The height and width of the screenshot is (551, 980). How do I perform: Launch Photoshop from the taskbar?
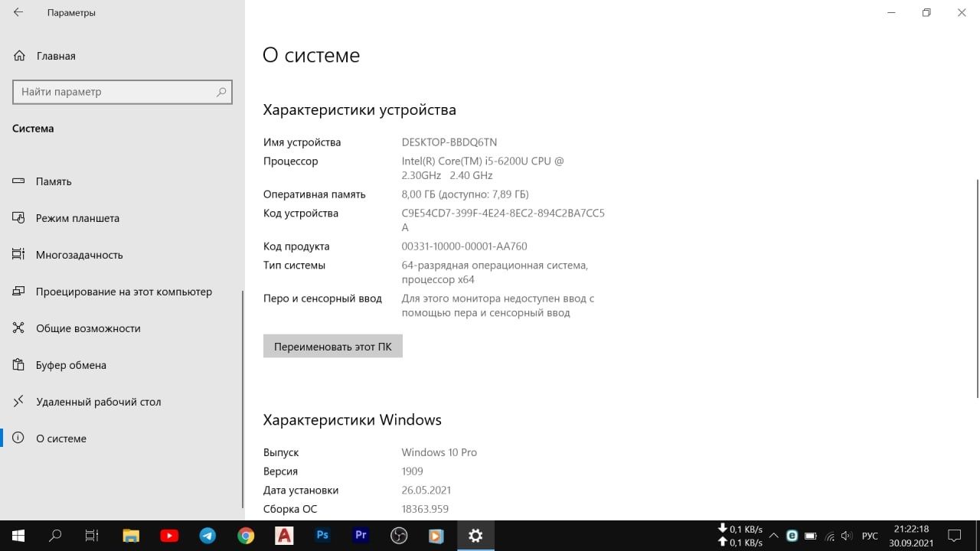pos(322,536)
